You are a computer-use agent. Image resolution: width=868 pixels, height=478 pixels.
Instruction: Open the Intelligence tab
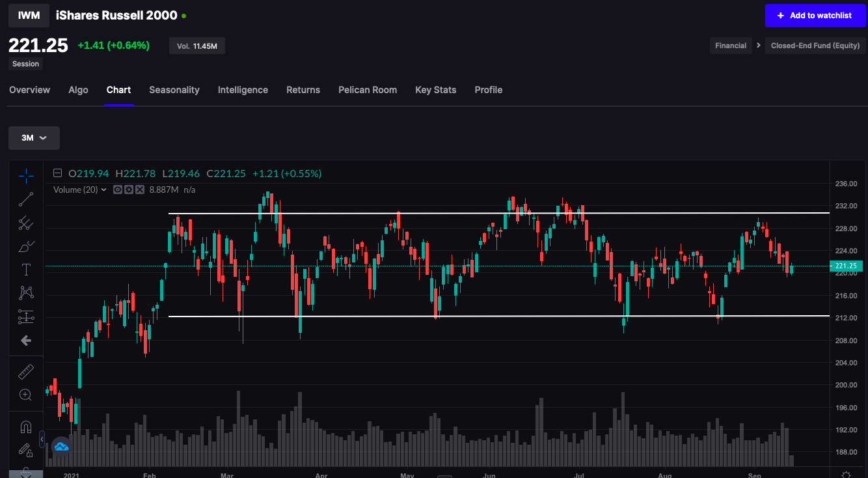coord(243,90)
